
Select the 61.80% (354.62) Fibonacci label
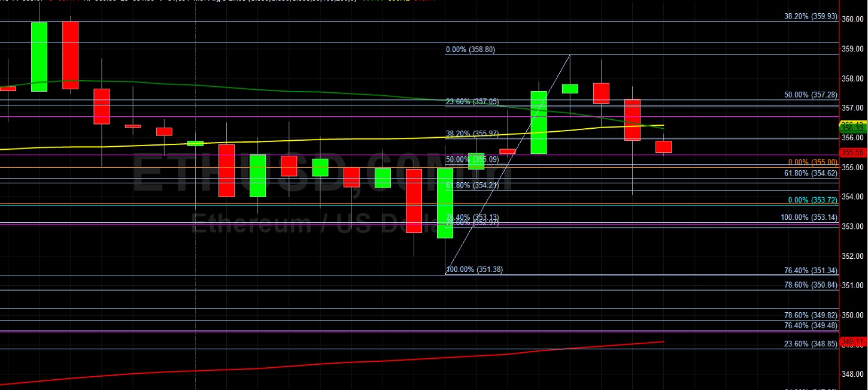coord(811,173)
